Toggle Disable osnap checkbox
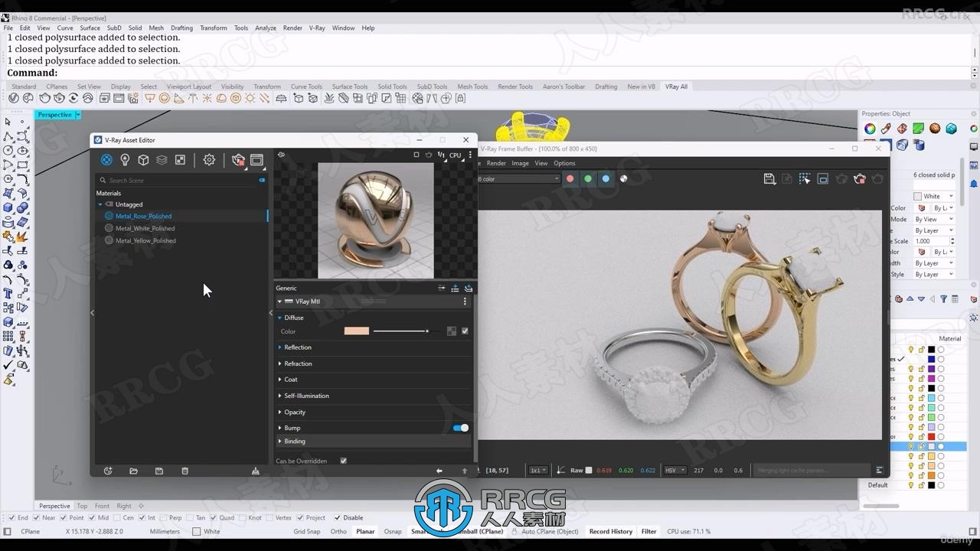The width and height of the screenshot is (980, 551). 337,518
